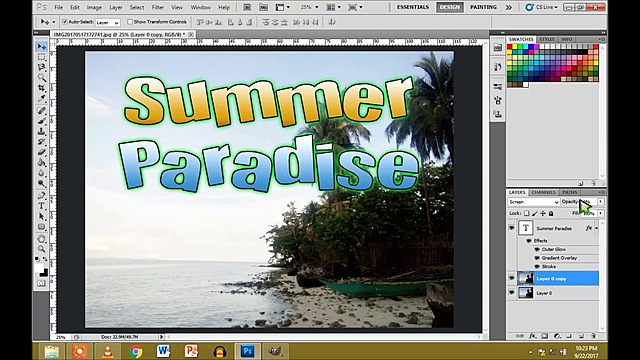
Task: Open the Screen blend mode dropdown
Action: pyautogui.click(x=533, y=202)
